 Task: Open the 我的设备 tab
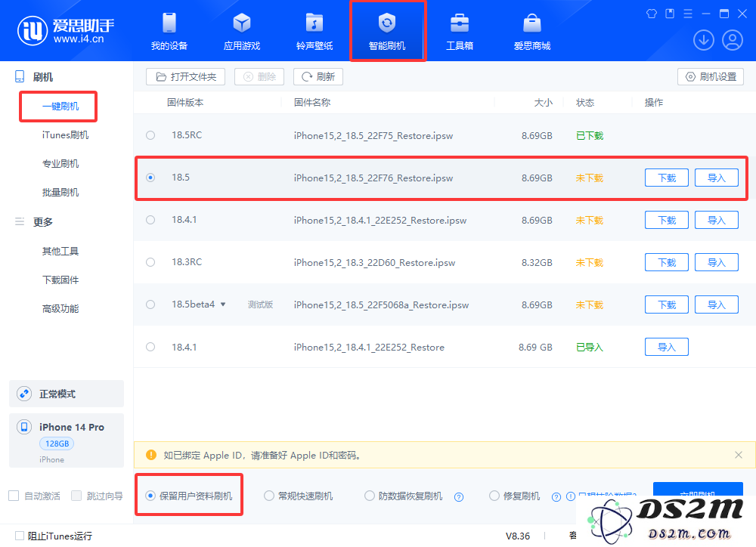point(169,31)
